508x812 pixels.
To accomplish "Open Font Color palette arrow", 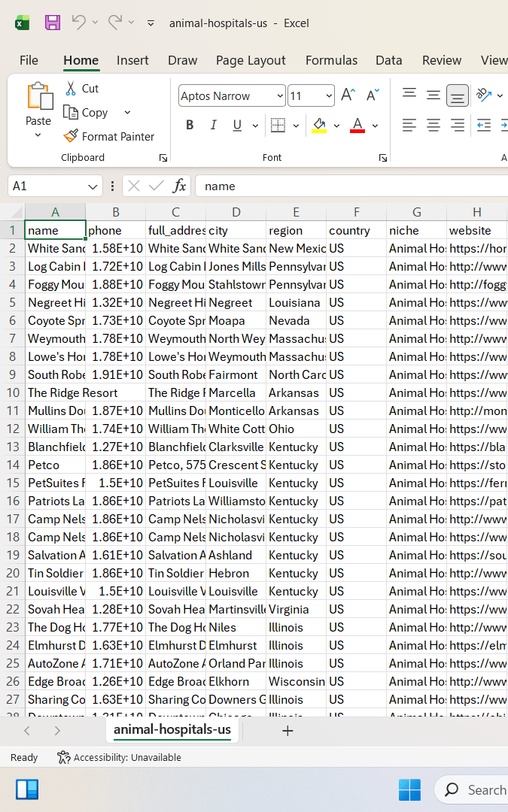I will tap(375, 126).
